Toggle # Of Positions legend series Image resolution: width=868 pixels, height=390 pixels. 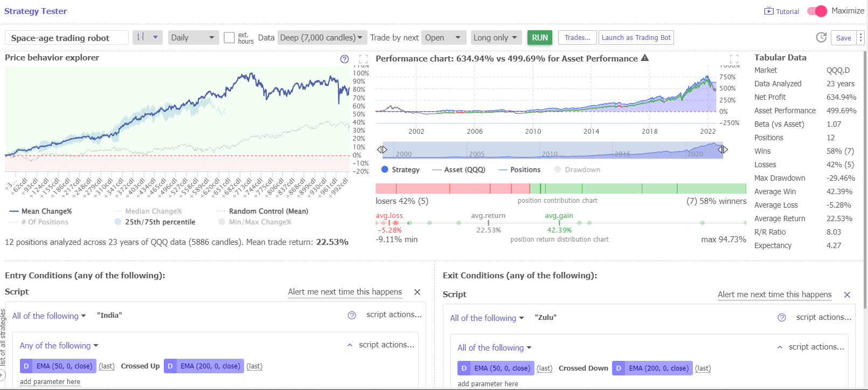point(39,222)
